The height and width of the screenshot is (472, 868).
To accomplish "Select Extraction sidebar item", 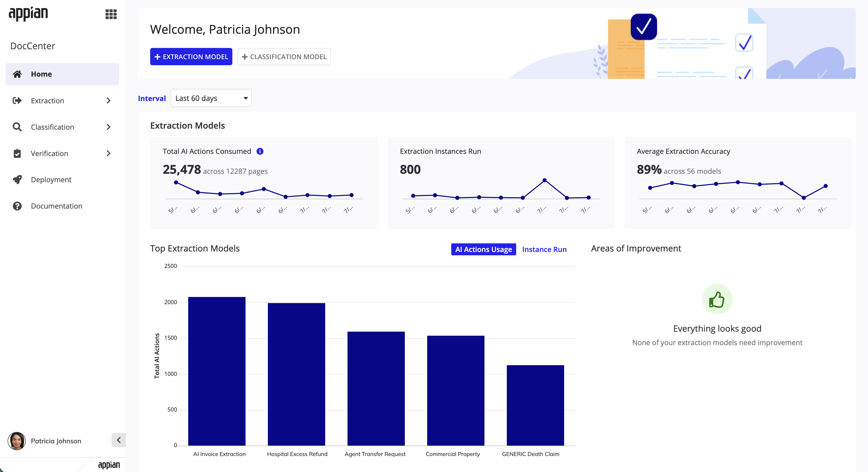I will tap(62, 100).
